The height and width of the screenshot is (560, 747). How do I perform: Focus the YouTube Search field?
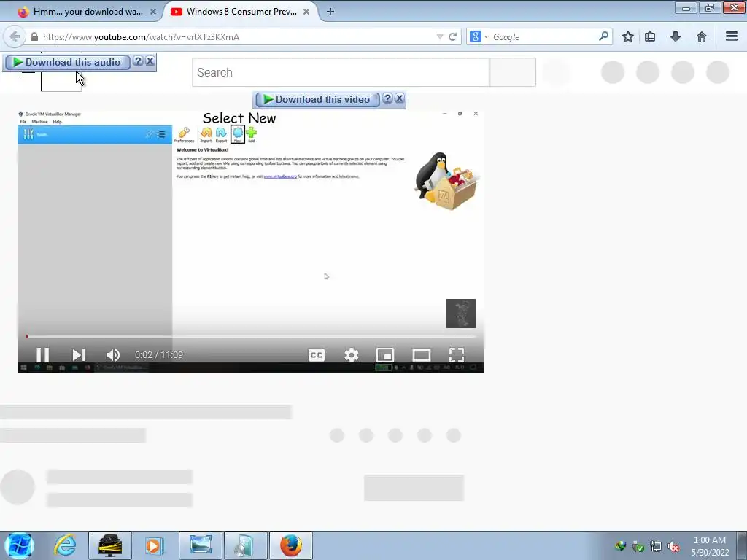(341, 72)
